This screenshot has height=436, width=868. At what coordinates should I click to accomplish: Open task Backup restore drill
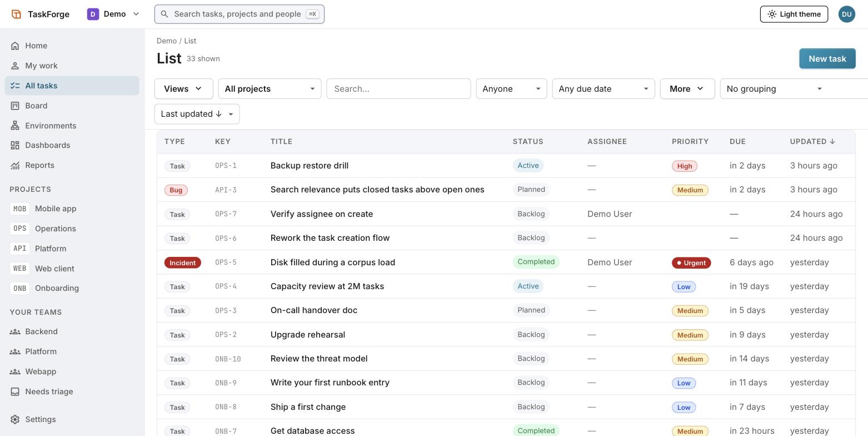point(310,166)
